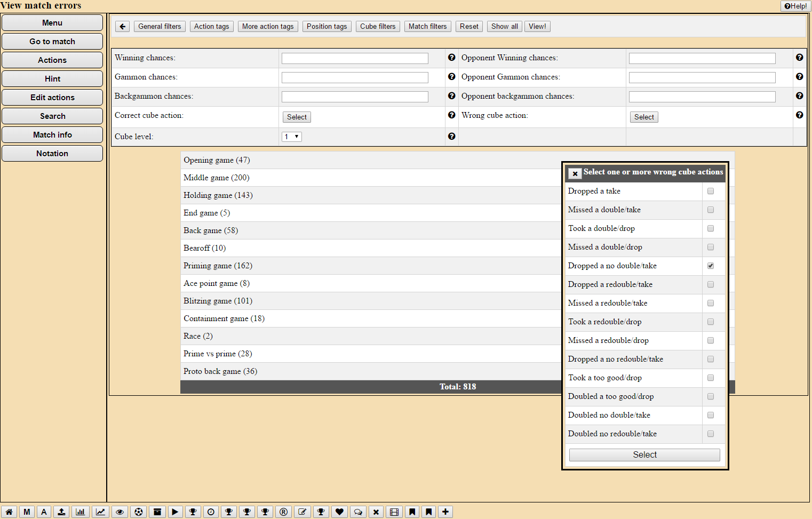Image resolution: width=812 pixels, height=519 pixels.
Task: Enable Doubled no redouble/take checkbox
Action: click(711, 434)
